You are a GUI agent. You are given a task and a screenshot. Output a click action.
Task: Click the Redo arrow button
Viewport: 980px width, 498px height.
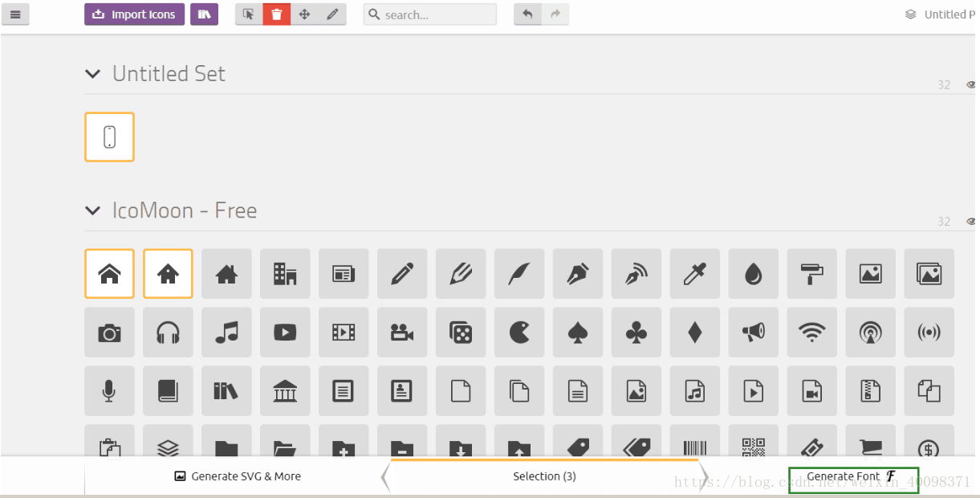coord(555,14)
